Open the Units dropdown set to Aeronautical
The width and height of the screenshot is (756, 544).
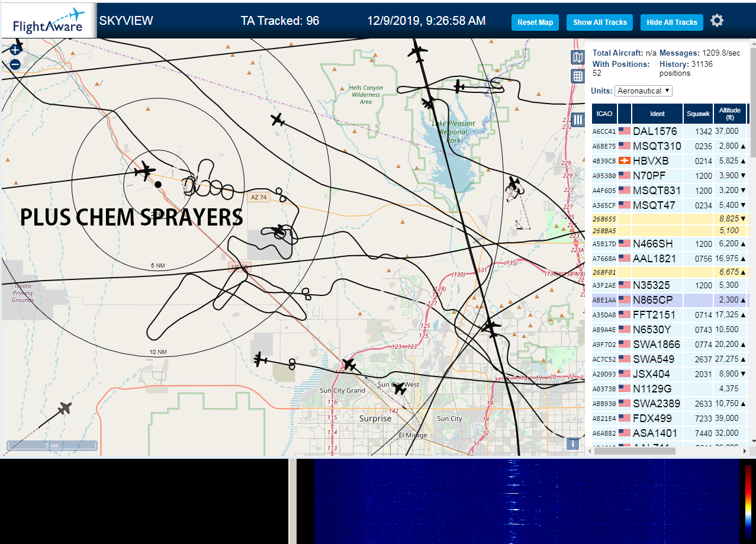click(x=644, y=91)
